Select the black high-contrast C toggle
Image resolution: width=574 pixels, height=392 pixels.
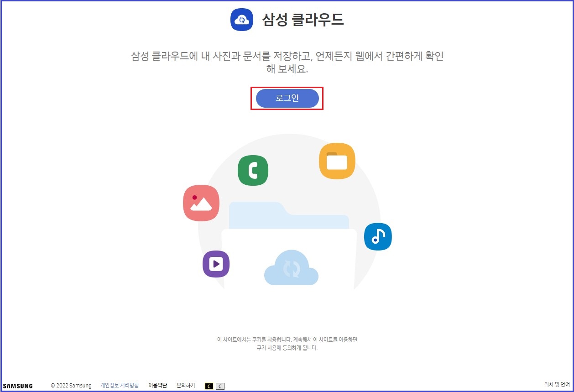[209, 387]
